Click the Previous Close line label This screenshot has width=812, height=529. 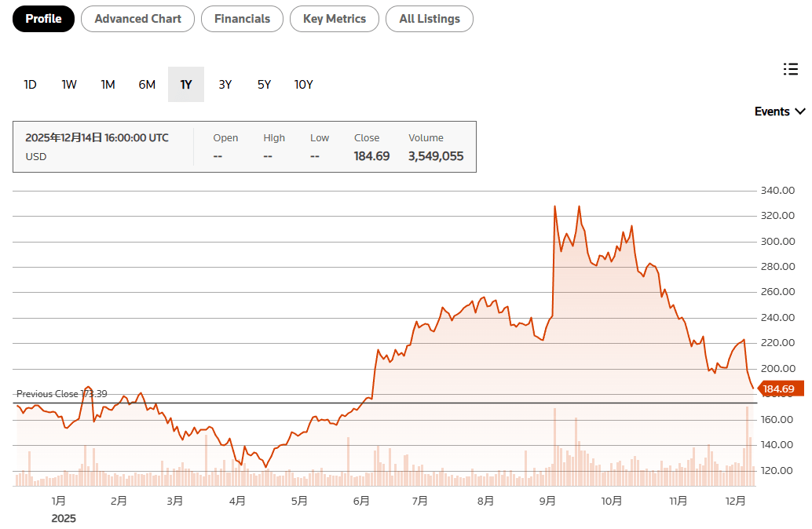click(x=61, y=394)
